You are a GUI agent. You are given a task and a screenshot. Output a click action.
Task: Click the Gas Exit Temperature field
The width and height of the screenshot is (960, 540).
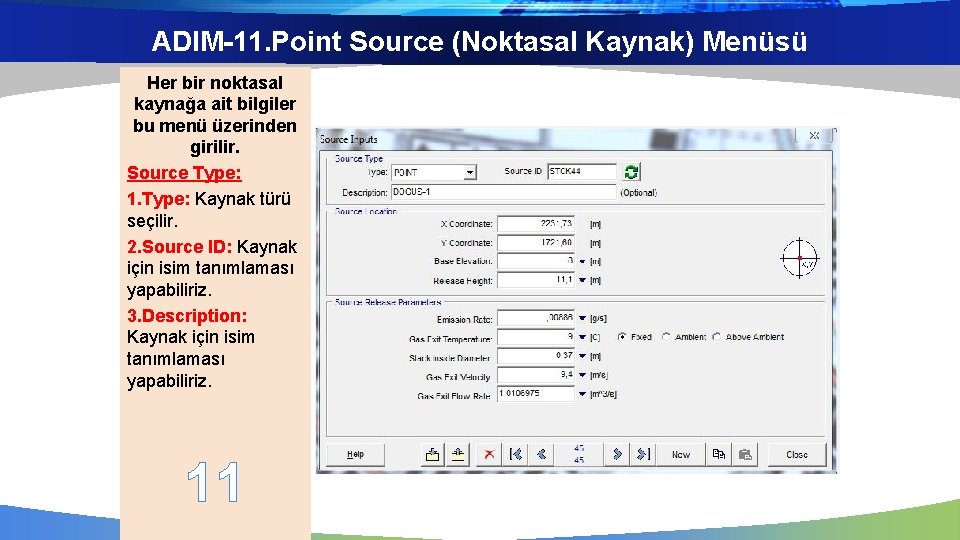point(536,337)
